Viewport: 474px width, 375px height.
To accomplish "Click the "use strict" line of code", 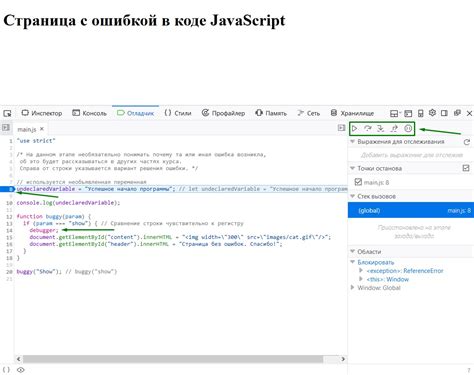I will 36,141.
